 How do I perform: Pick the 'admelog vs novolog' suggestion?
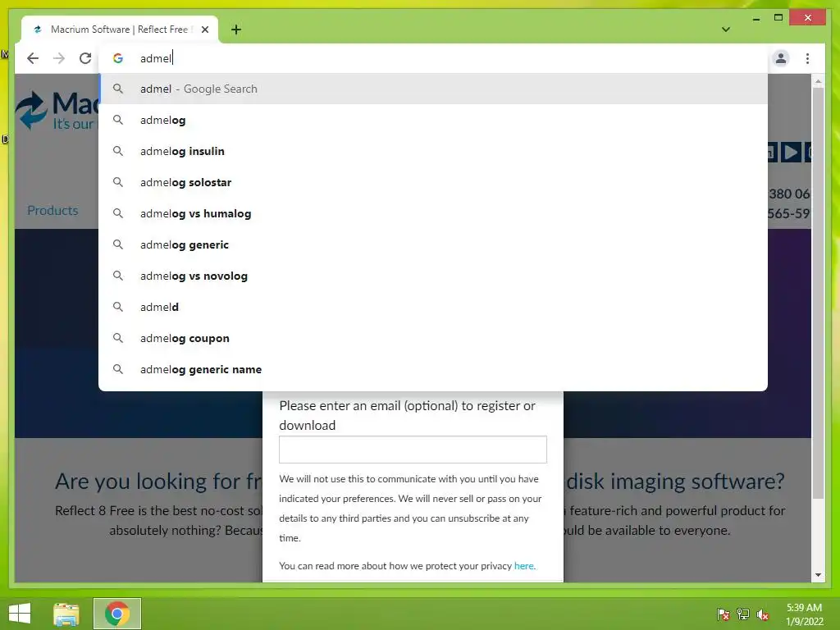point(433,276)
